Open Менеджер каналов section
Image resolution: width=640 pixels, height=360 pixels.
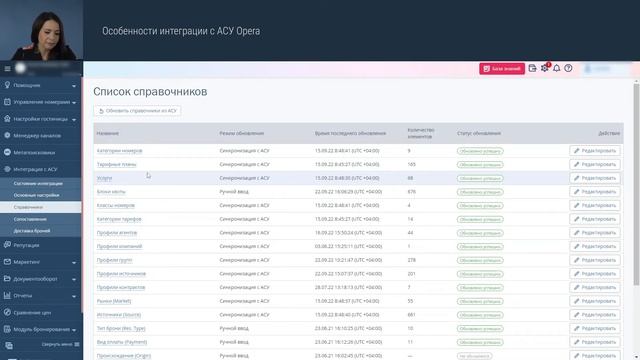click(37, 136)
